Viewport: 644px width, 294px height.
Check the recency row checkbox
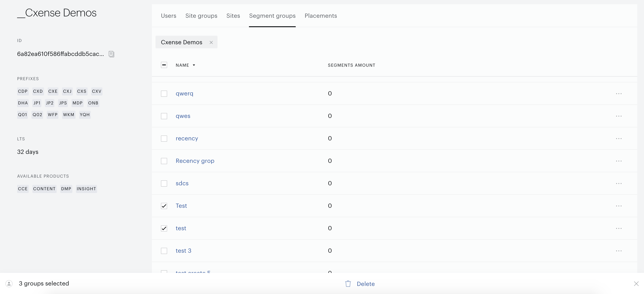point(164,139)
